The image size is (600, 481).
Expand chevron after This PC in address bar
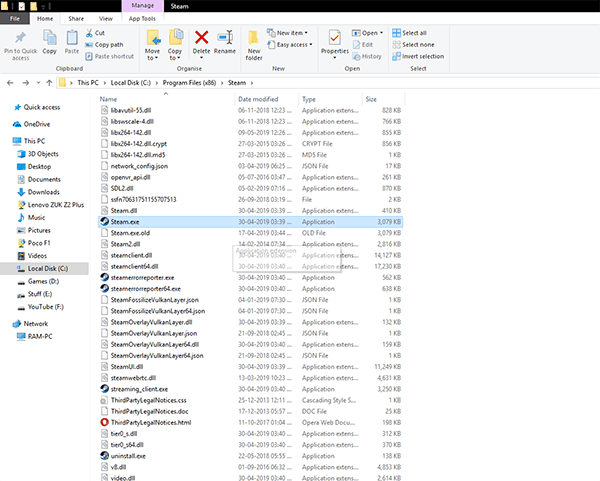(104, 83)
